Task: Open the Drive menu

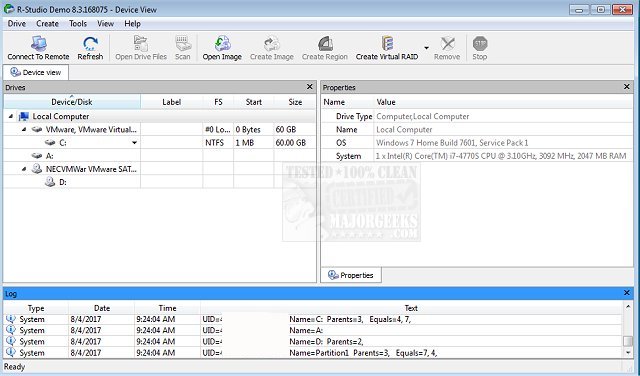Action: tap(17, 24)
